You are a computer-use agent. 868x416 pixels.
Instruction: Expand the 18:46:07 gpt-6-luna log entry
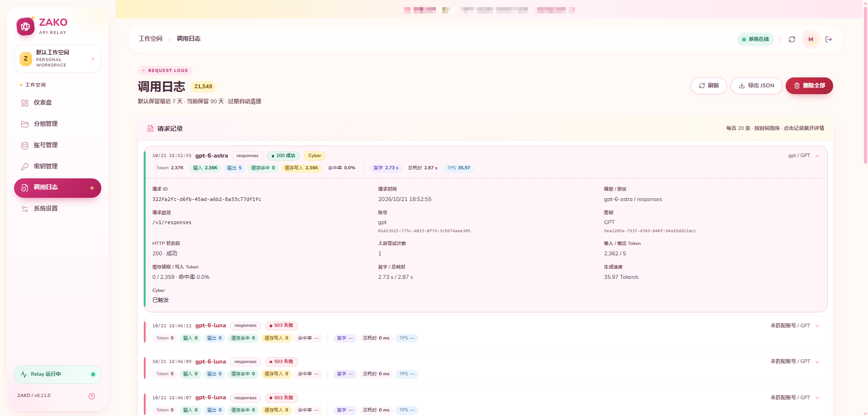coord(817,398)
